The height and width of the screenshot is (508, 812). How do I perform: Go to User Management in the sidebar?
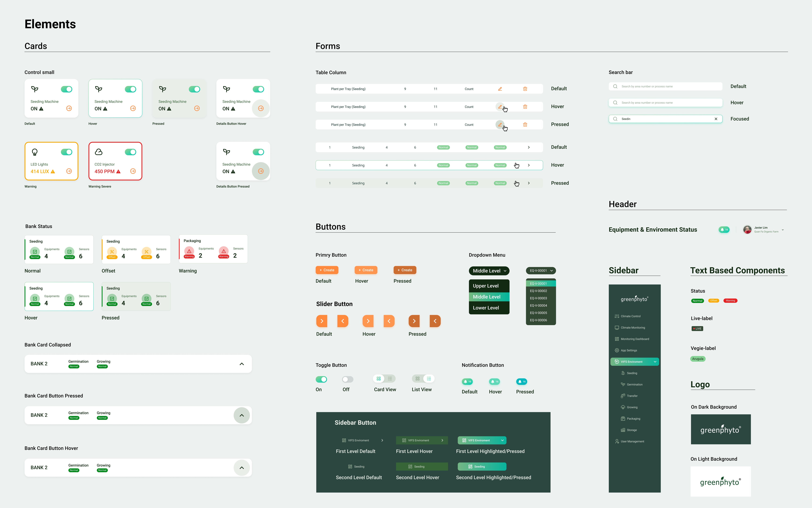pos(629,441)
